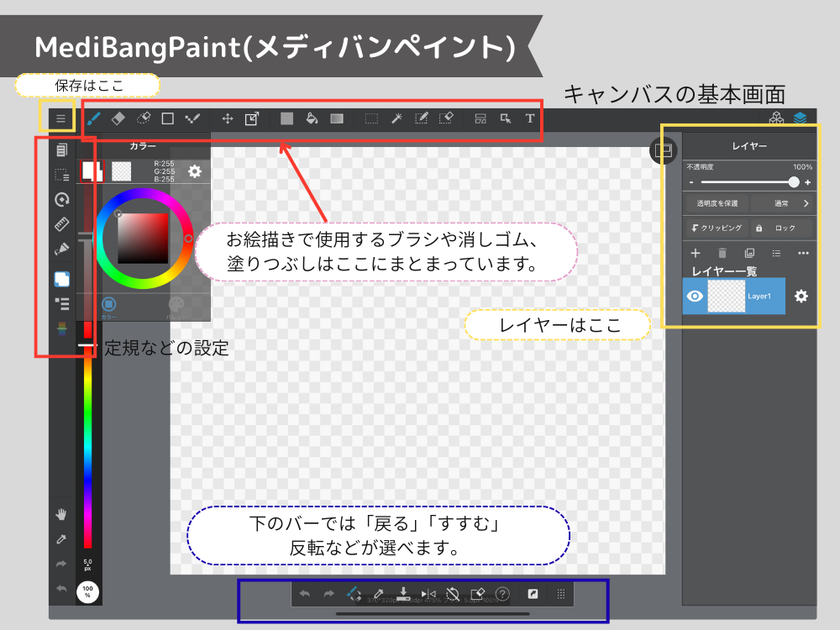This screenshot has width=840, height=630.
Task: Add a new layer with plus button
Action: pos(695,253)
